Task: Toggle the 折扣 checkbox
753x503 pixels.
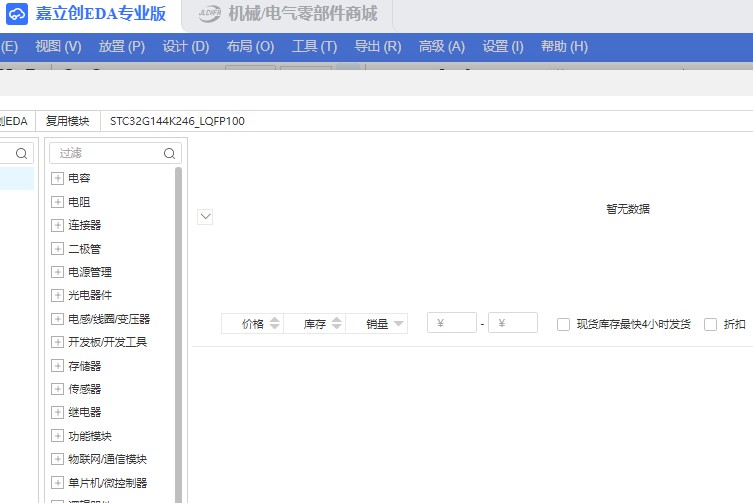Action: point(710,324)
